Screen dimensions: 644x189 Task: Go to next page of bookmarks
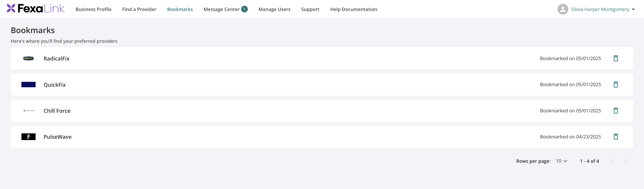pos(626,161)
